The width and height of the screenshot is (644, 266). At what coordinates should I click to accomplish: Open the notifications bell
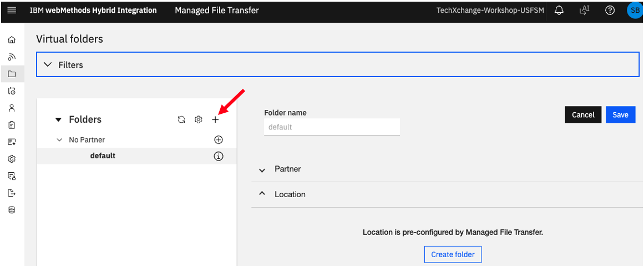[x=559, y=11]
